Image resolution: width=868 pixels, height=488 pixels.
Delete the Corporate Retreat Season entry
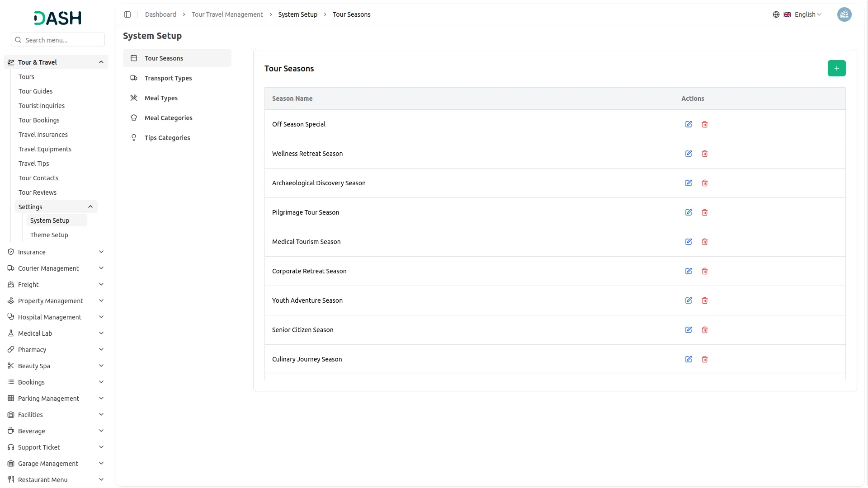point(704,271)
